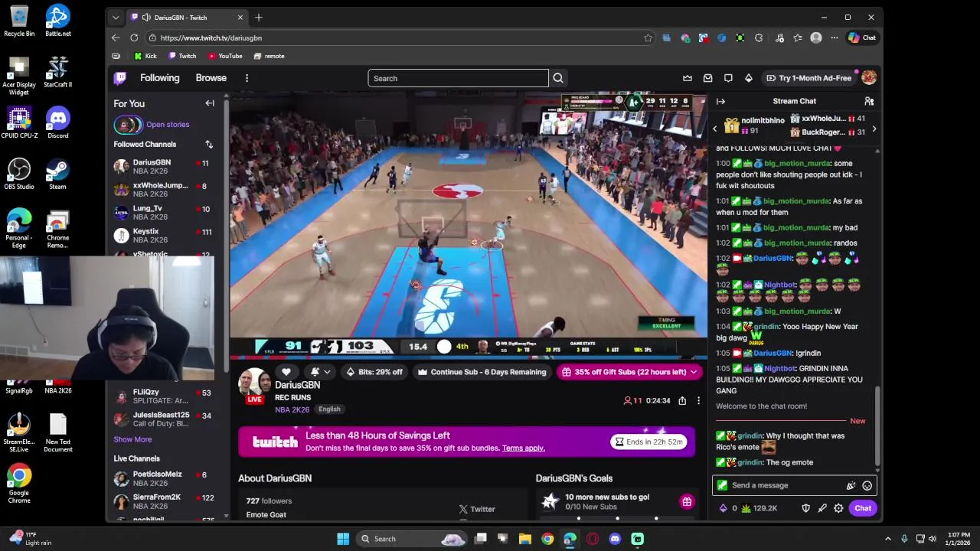This screenshot has width=980, height=551.
Task: Open the moderator shield icon in chat
Action: [x=805, y=508]
